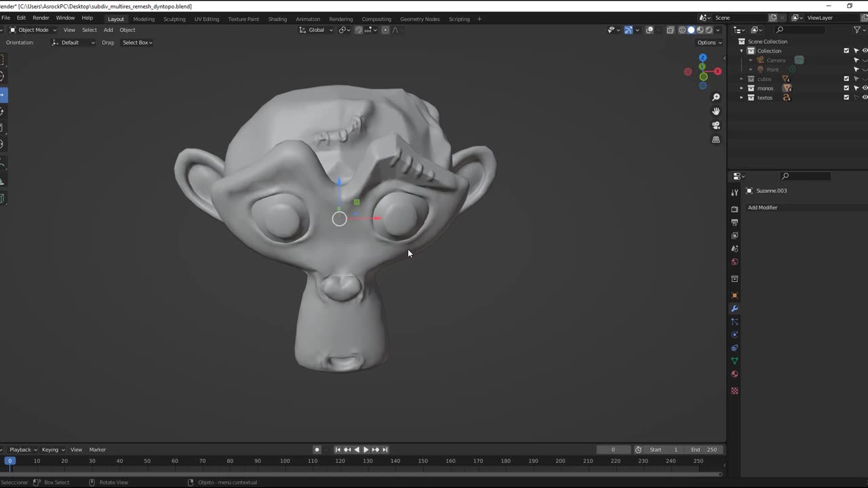Open the Scene properties tab
Screen dimensions: 868x488
pos(734,249)
